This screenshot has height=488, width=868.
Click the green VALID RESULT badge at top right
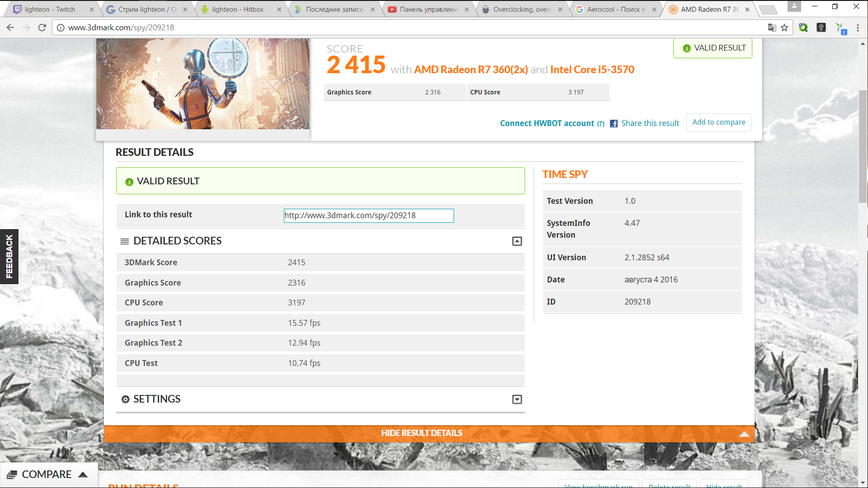click(x=713, y=48)
